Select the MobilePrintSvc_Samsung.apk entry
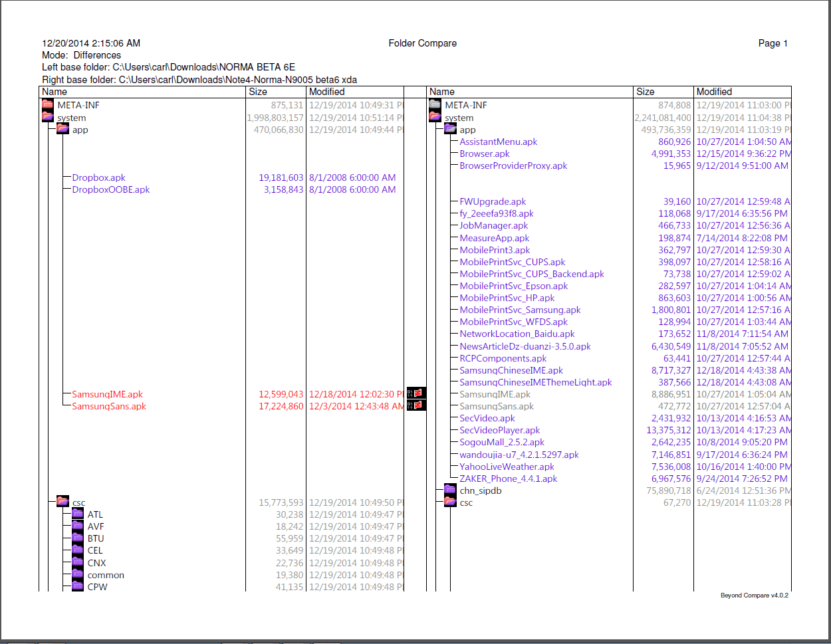The image size is (831, 644). pos(521,310)
